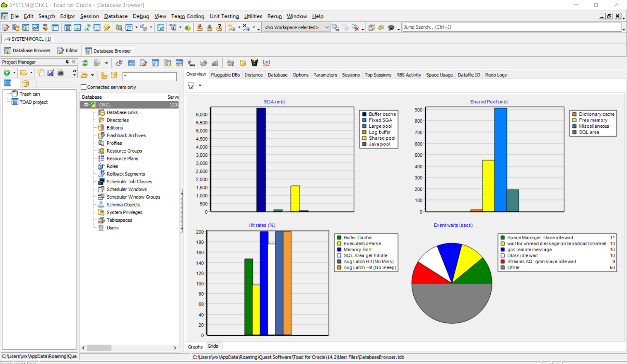Click the green PL/SQL execute arrow icon
627x364 pixels.
188,27
